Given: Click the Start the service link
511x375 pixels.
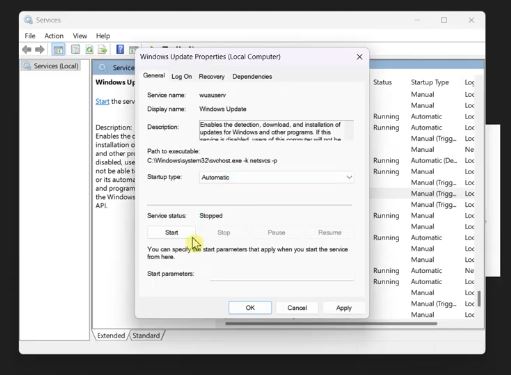Looking at the screenshot, I should tap(102, 101).
